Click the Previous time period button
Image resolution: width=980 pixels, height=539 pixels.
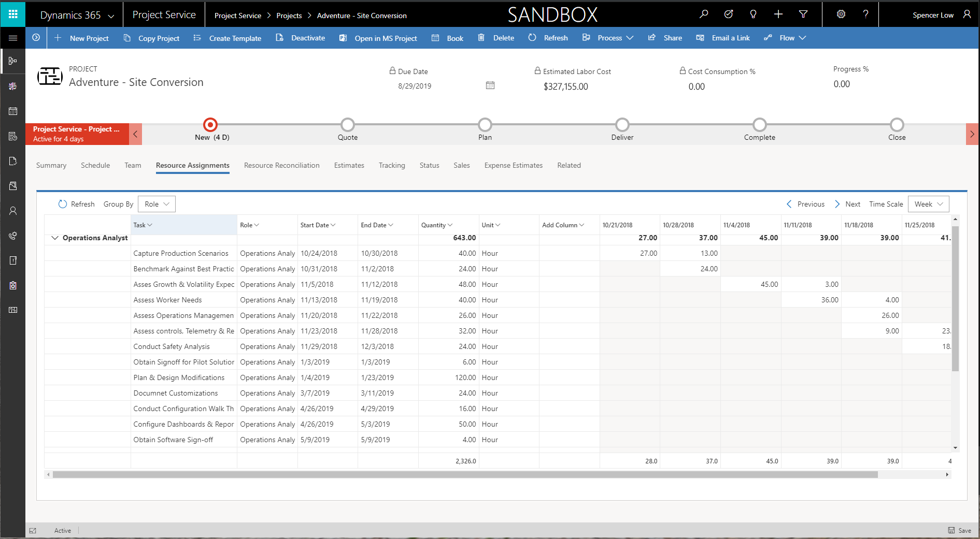coord(805,204)
